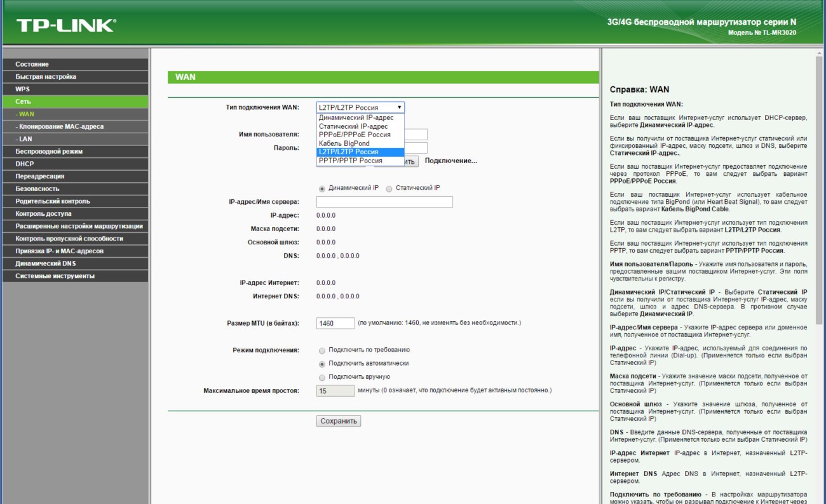826x504 pixels.
Task: Click the TP-LINK logo in the header
Action: click(x=66, y=25)
